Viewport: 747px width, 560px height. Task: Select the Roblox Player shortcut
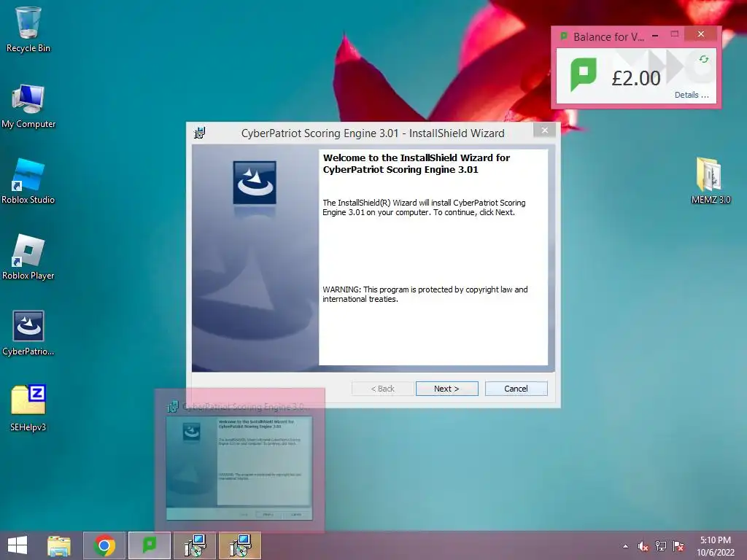click(28, 257)
